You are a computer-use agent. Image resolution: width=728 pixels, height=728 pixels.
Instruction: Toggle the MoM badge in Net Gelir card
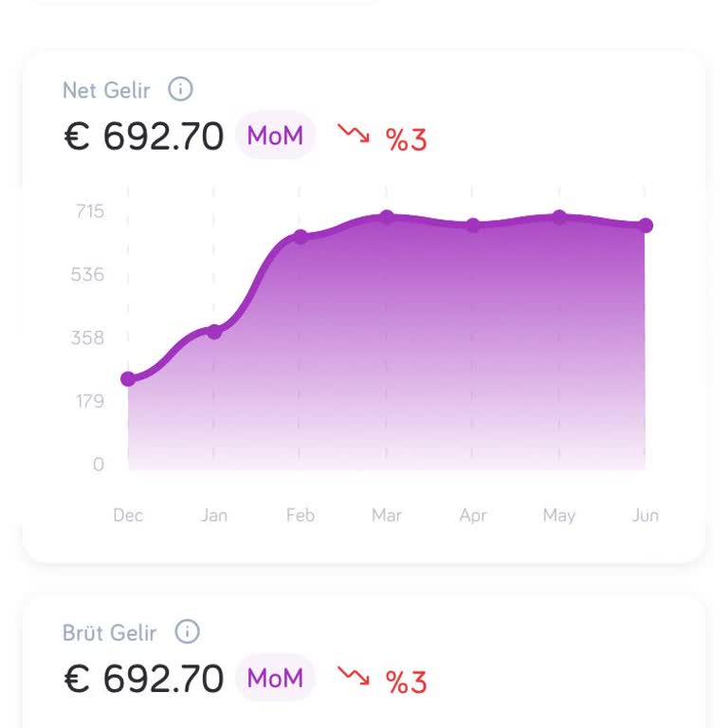tap(275, 136)
